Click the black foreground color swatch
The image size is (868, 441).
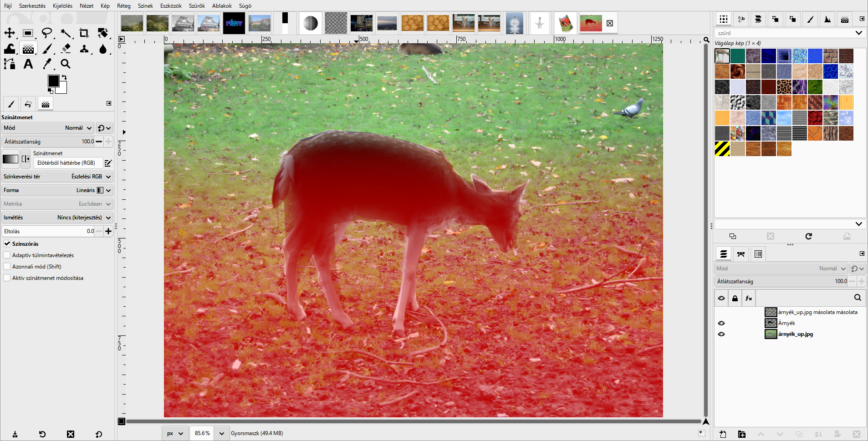click(x=53, y=81)
